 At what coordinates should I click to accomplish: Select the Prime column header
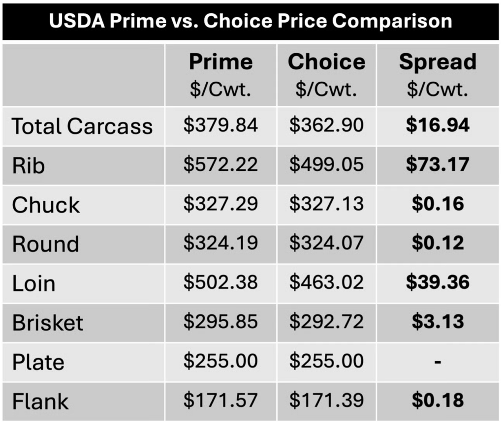[x=220, y=62]
